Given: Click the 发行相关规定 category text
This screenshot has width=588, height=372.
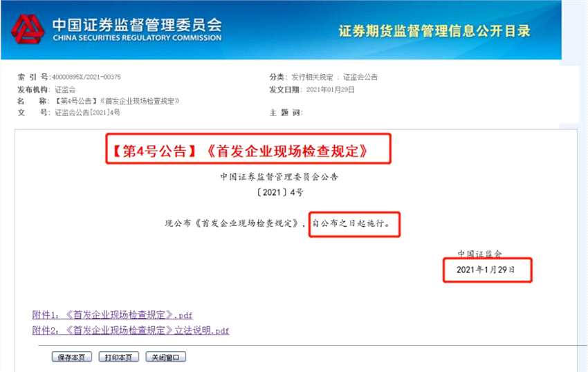Looking at the screenshot, I should click(312, 77).
